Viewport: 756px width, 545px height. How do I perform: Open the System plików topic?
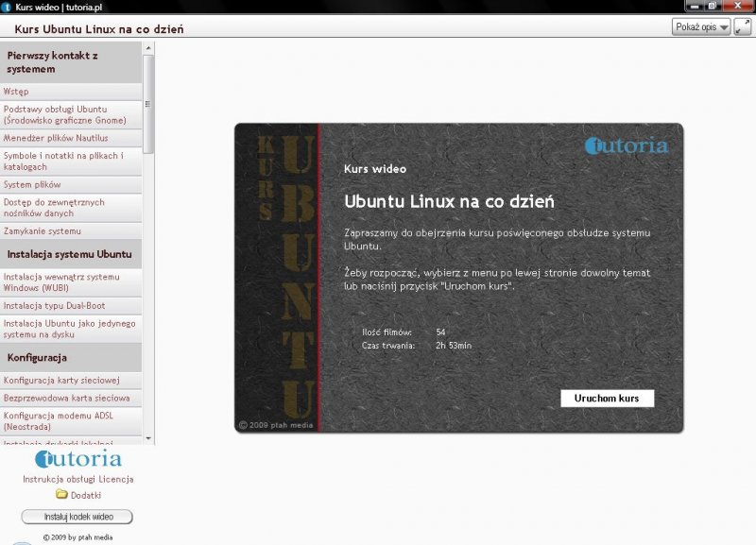coord(32,184)
